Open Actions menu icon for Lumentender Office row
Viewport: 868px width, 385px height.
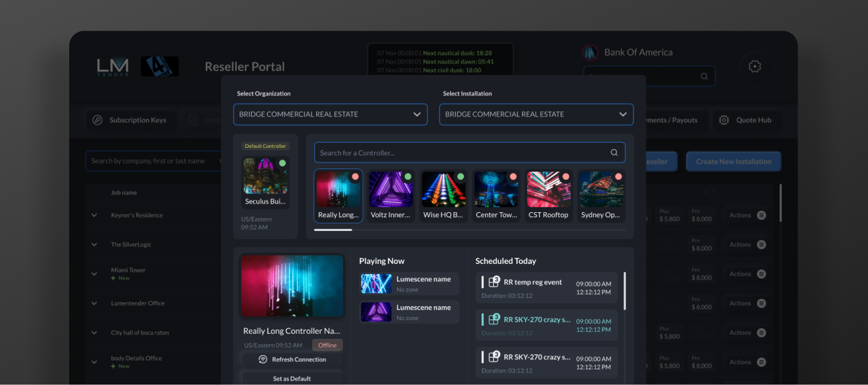click(x=761, y=303)
